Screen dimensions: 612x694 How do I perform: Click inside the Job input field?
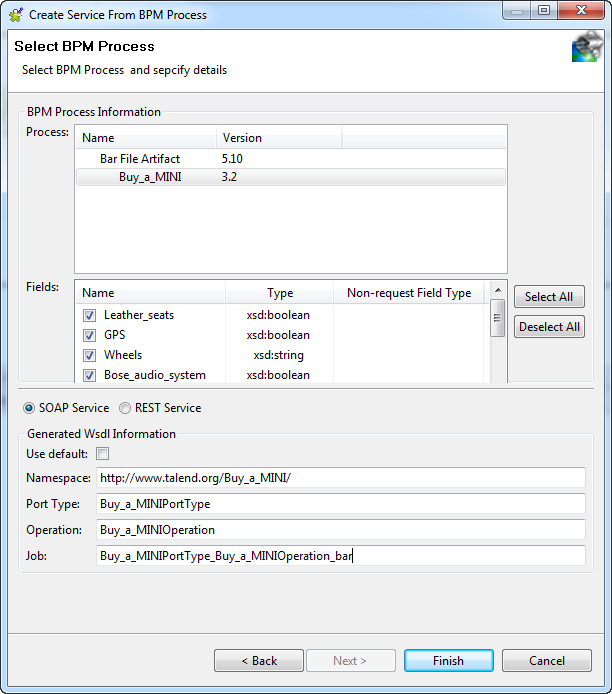tap(341, 555)
